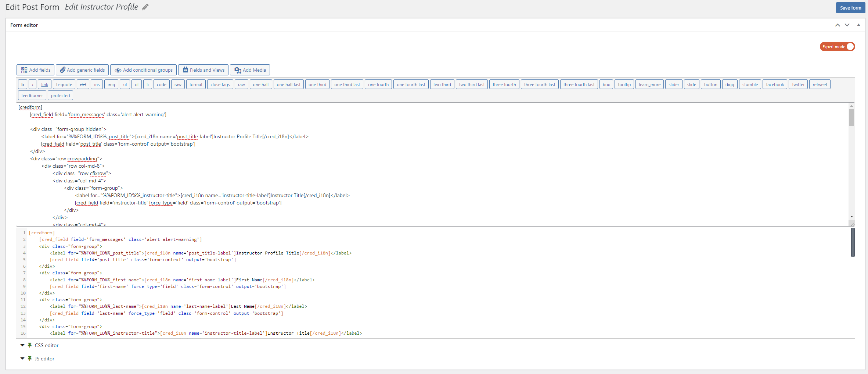The image size is (868, 374).
Task: Click the Add Media button
Action: [250, 70]
